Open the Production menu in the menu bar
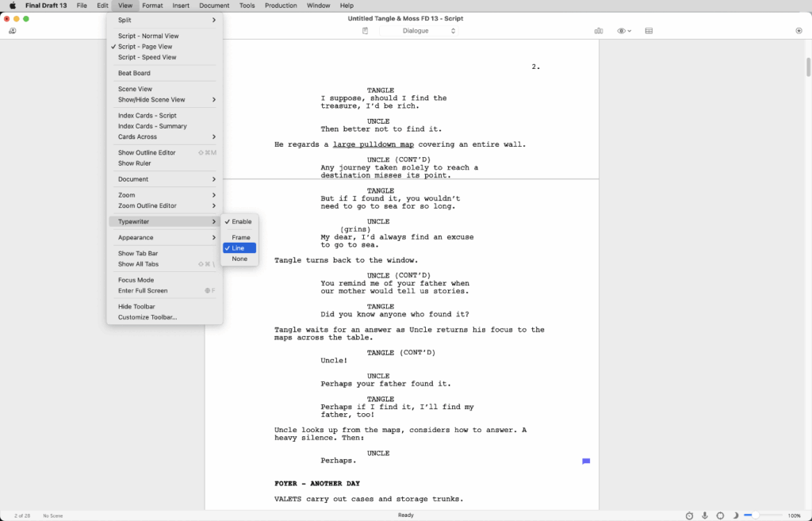The width and height of the screenshot is (812, 521). tap(279, 6)
